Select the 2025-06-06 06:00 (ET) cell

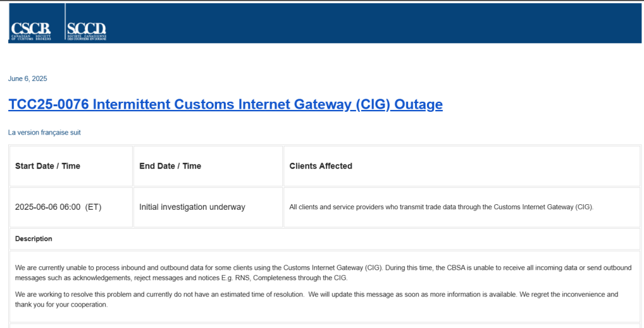point(71,207)
